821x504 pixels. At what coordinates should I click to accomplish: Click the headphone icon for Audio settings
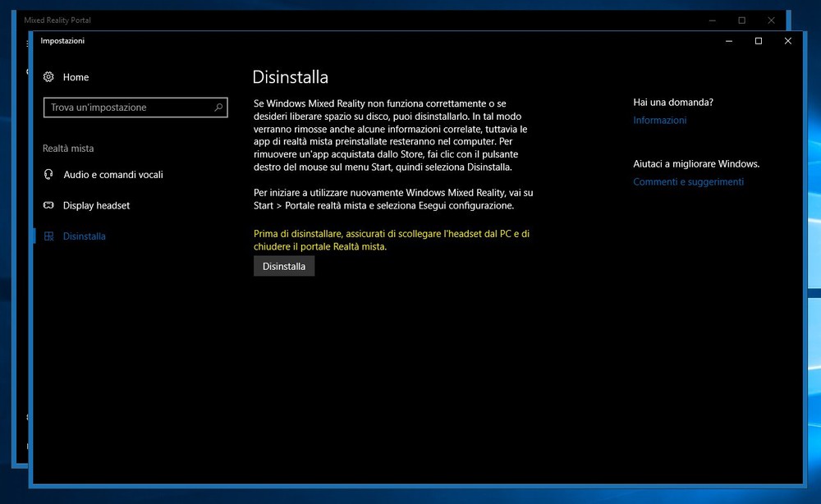(48, 174)
